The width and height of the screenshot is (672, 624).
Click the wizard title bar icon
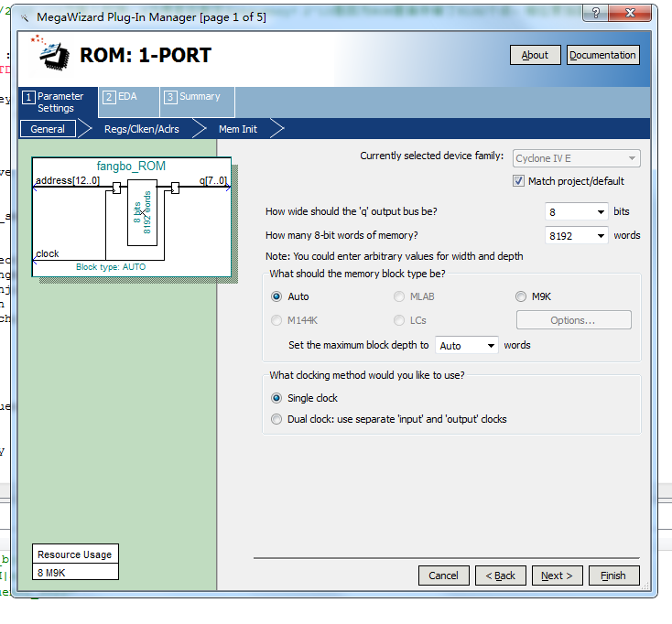[25, 17]
